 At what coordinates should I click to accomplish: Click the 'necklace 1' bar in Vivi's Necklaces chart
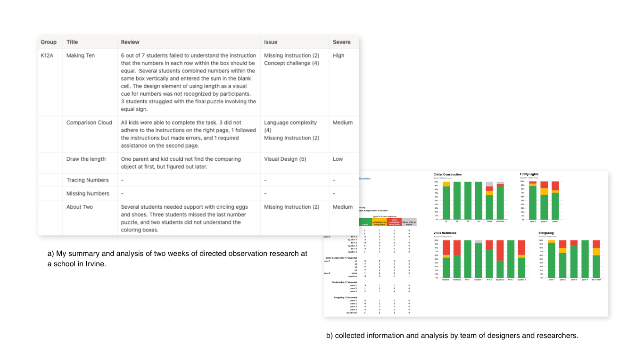click(446, 259)
